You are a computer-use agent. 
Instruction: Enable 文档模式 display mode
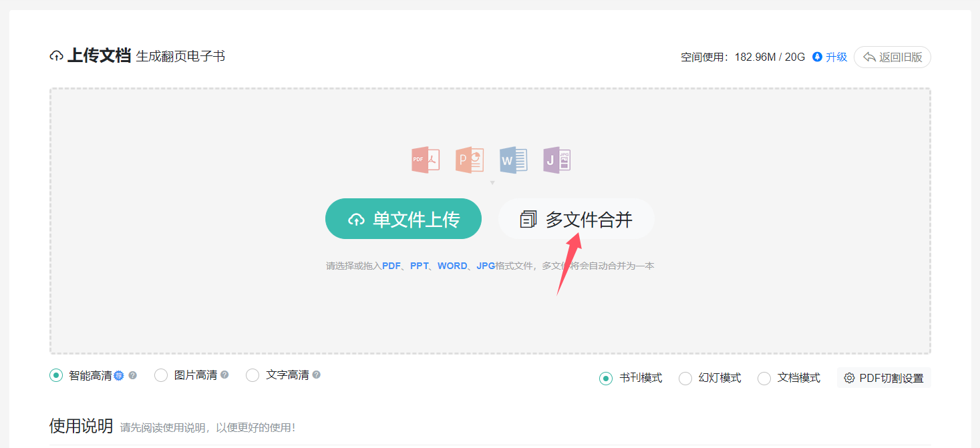click(764, 379)
